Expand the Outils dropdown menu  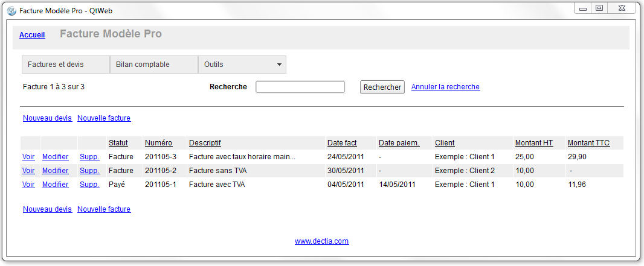(242, 65)
